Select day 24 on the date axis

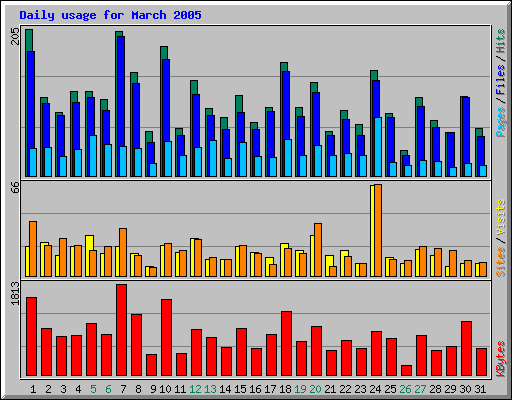[375, 389]
